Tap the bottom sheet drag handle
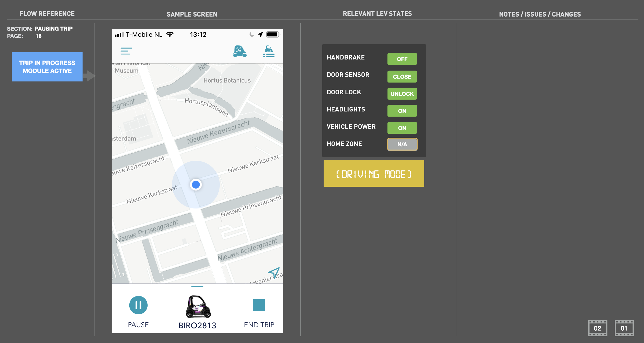This screenshot has width=644, height=343. click(x=197, y=286)
